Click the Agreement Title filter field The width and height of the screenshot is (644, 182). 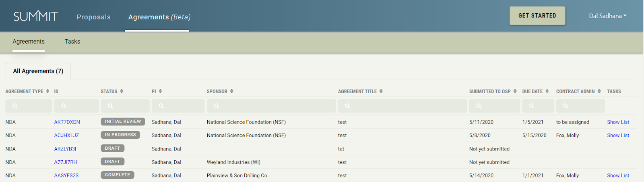(x=402, y=106)
